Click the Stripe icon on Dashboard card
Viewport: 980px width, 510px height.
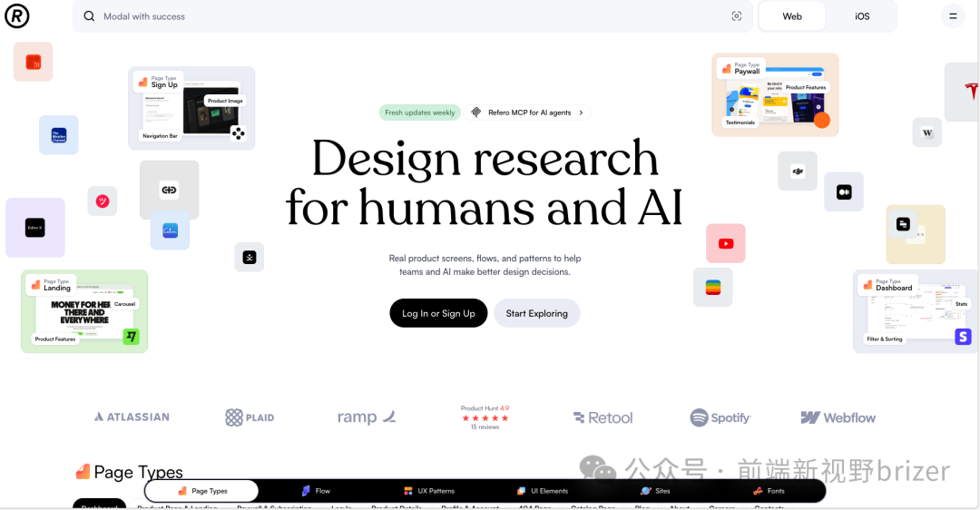coord(963,337)
